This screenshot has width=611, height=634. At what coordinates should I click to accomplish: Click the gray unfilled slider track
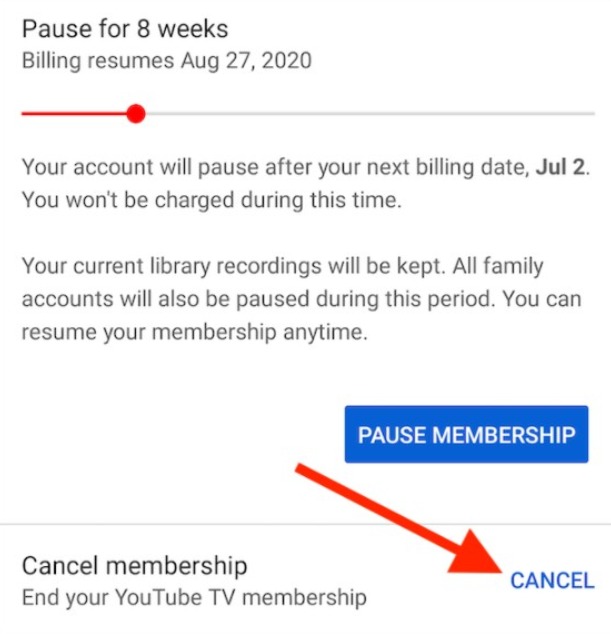370,114
